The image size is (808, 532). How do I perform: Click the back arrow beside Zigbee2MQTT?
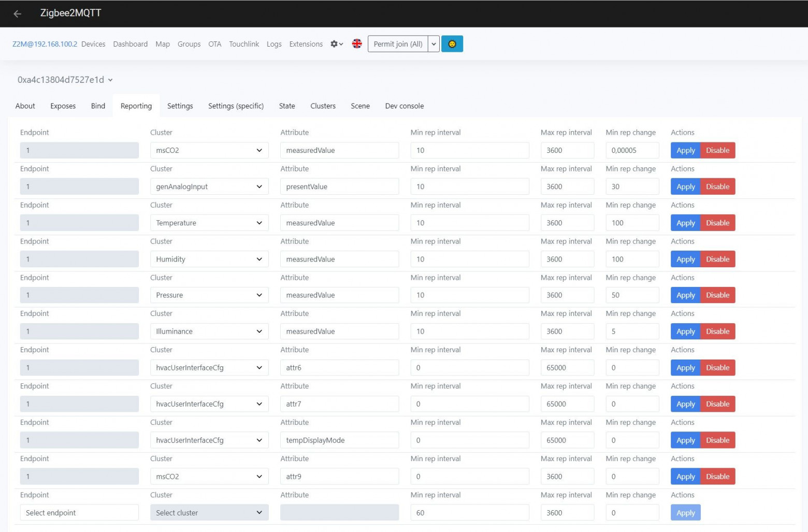18,14
